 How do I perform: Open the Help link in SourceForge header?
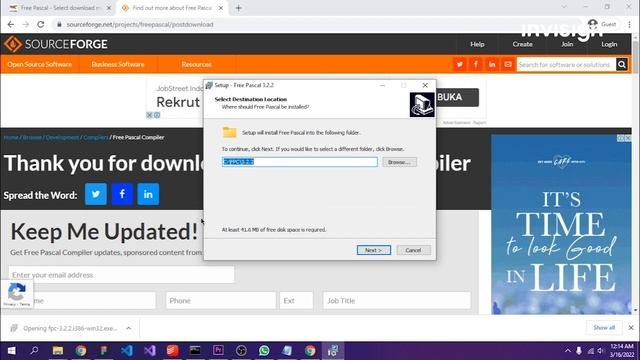(477, 44)
